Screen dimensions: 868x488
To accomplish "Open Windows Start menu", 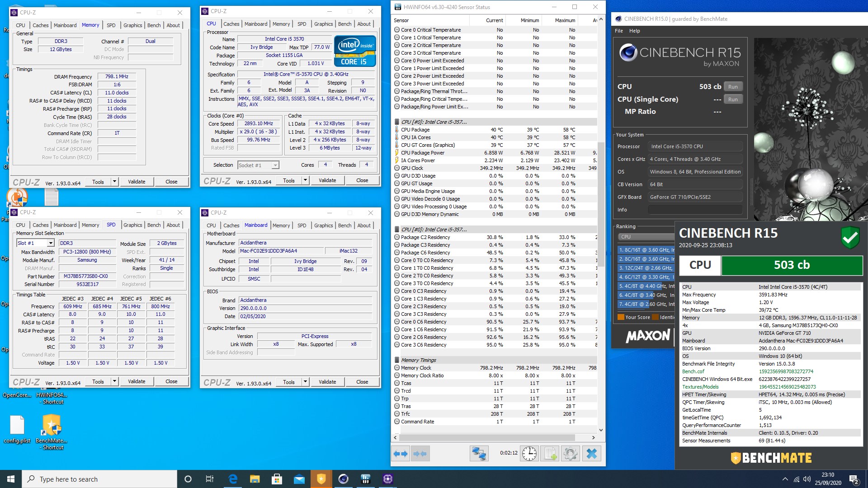I will point(11,479).
